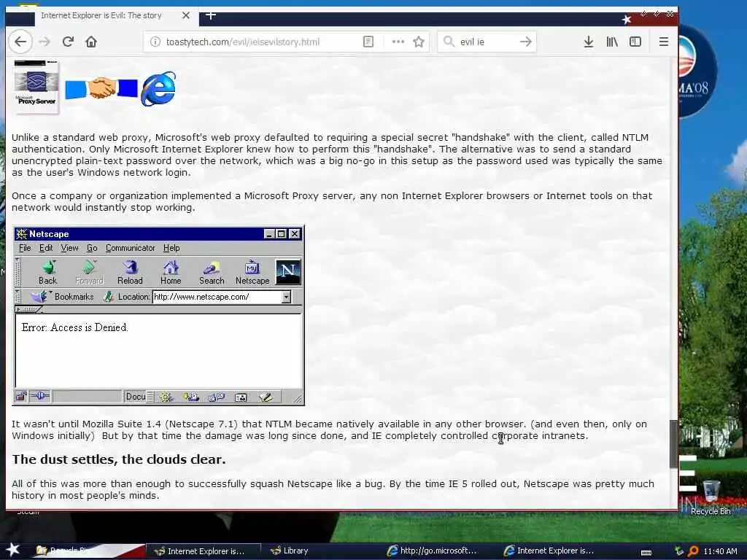Click Netscape Search toolbar button
This screenshot has height=560, width=747.
pyautogui.click(x=212, y=273)
